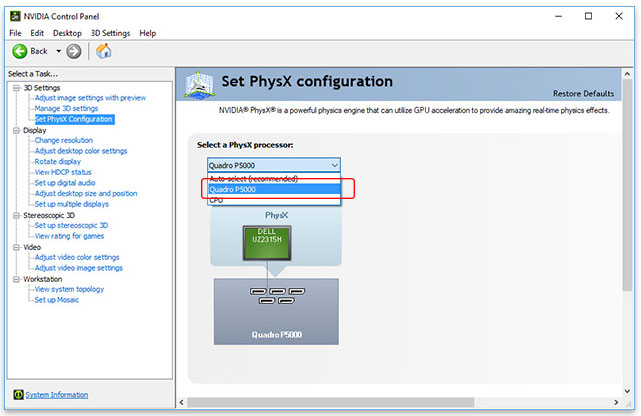Open View system topology
The image size is (641, 416).
tap(69, 289)
